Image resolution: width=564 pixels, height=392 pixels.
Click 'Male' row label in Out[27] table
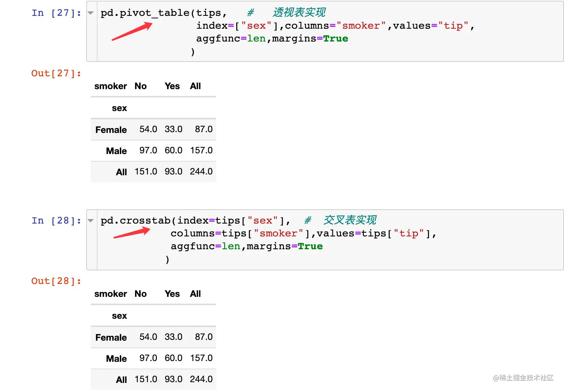pos(116,151)
